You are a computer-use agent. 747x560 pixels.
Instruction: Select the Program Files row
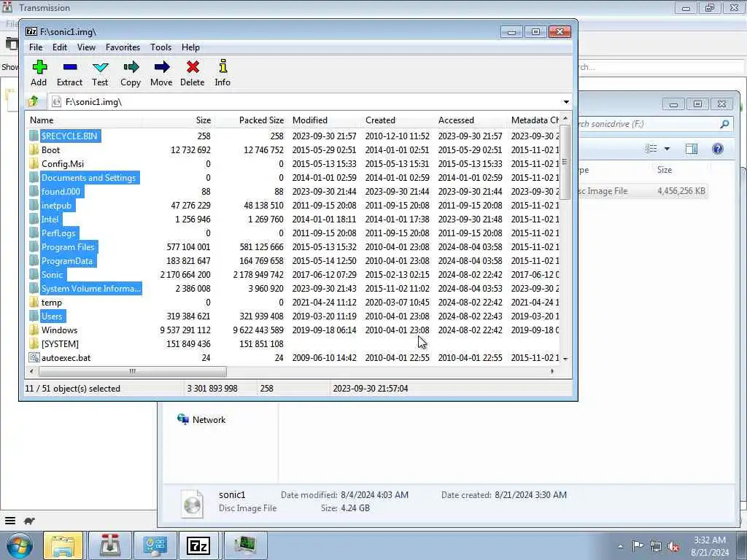coord(293,246)
